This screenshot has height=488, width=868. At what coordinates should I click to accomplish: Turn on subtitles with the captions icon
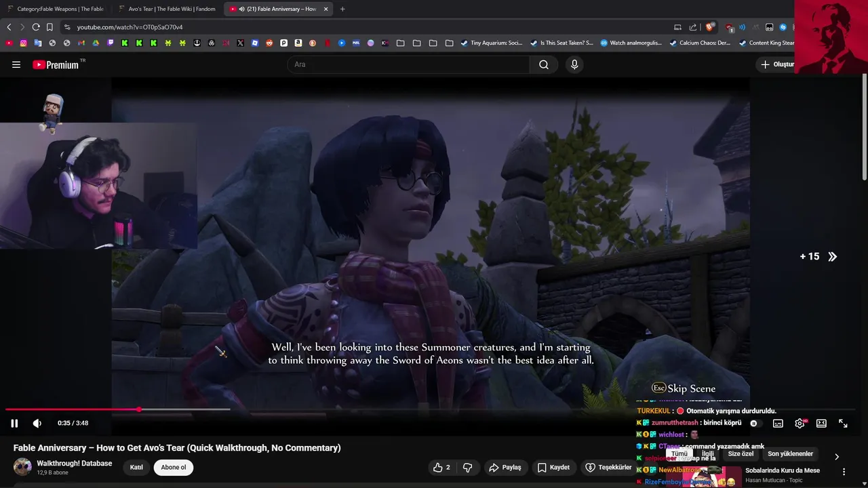778,423
